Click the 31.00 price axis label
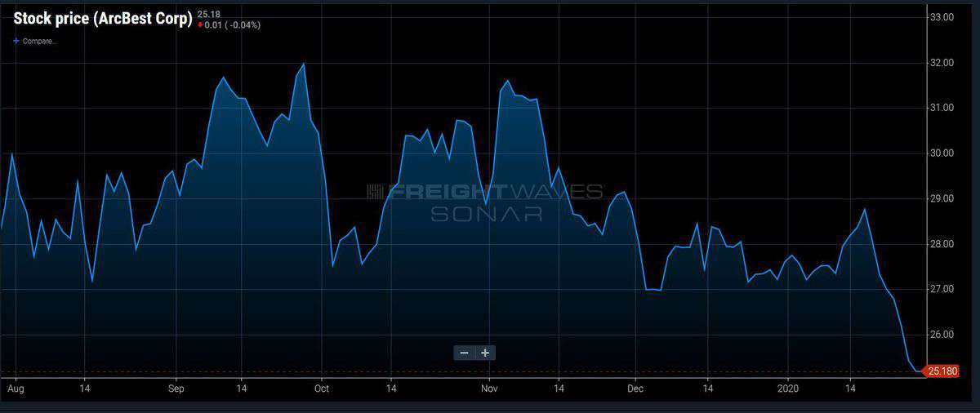Screen dimensions: 980x413 coord(942,108)
